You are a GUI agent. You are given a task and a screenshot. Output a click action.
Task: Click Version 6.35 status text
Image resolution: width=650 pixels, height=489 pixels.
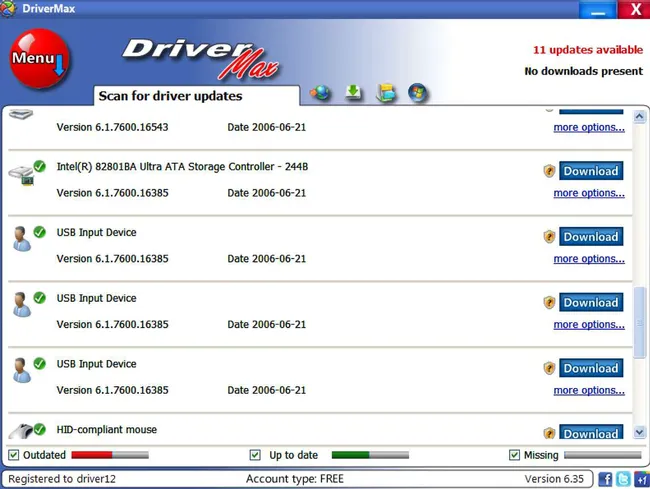(x=554, y=479)
